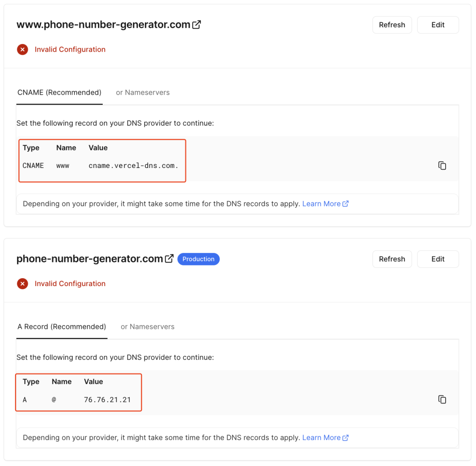
Task: Click the 76.76.21.21 IP address value
Action: (x=107, y=400)
